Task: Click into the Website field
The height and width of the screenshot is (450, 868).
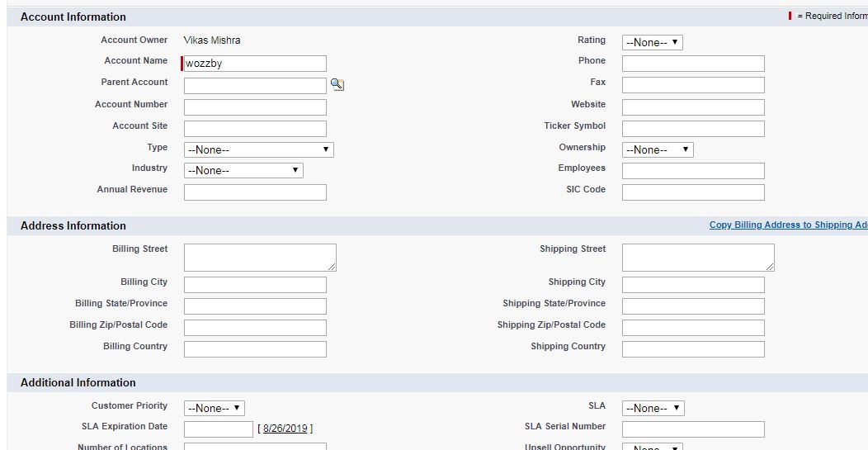Action: [693, 107]
